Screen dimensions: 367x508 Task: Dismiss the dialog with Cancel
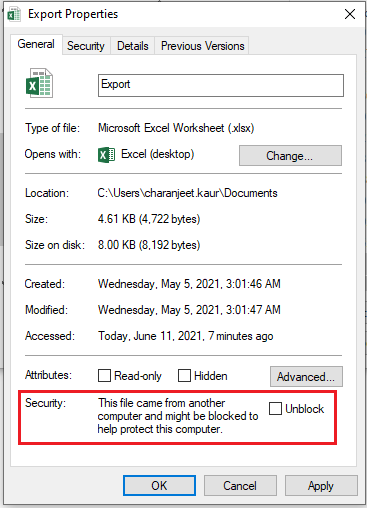(x=240, y=485)
